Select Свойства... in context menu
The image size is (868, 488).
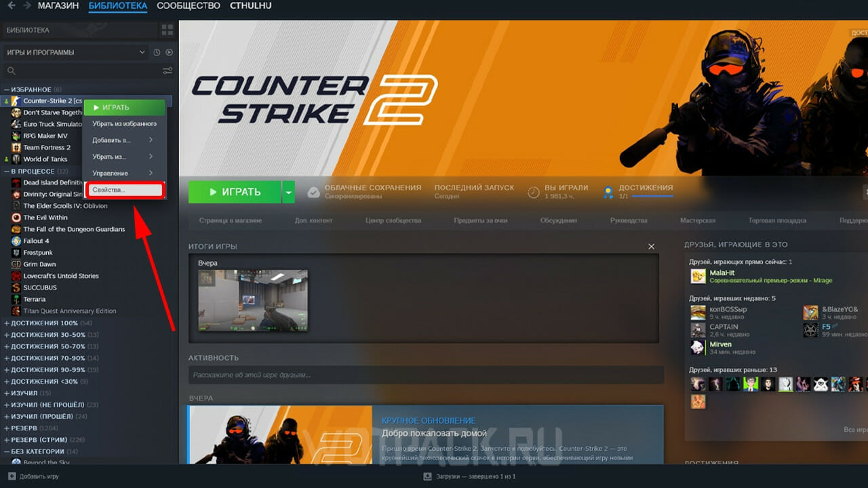tap(125, 190)
